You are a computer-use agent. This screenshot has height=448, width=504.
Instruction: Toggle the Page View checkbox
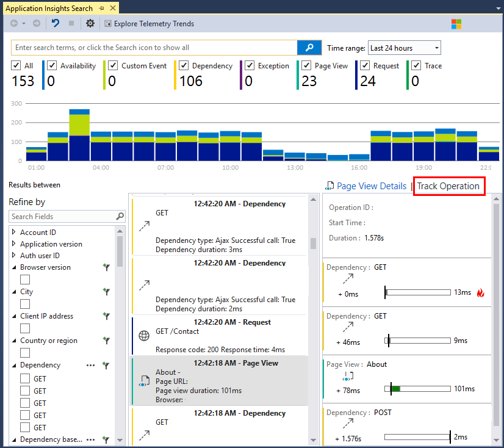click(307, 66)
